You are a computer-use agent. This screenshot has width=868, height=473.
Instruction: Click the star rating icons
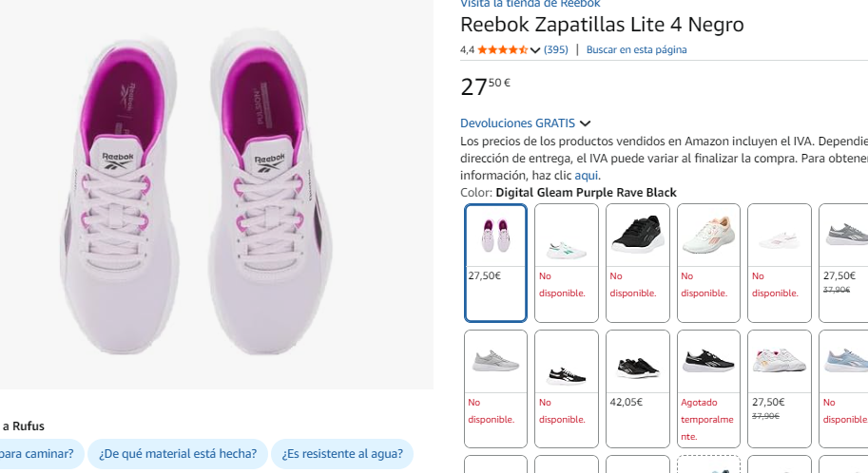point(502,49)
